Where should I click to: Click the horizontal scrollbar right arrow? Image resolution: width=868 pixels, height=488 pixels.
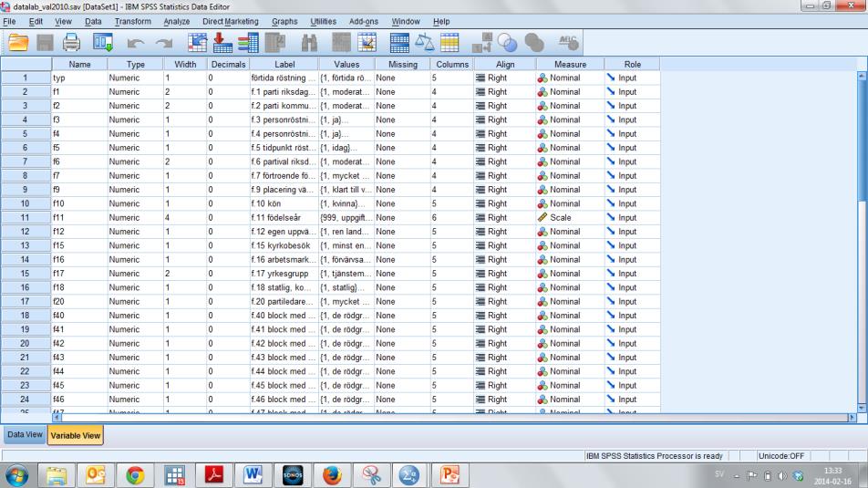852,418
